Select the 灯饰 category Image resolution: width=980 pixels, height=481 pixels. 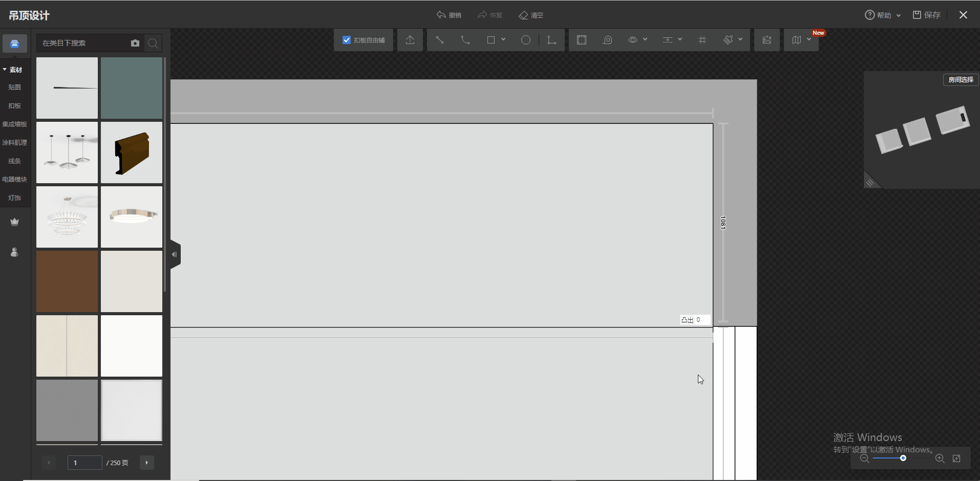pyautogui.click(x=14, y=198)
